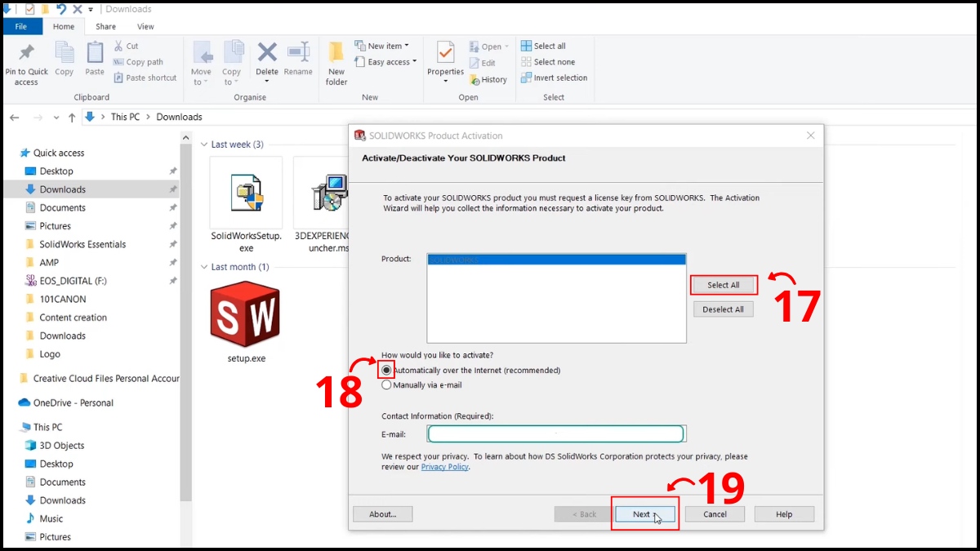Open EOS_DIGITAL (F:) drive in sidebar

click(x=66, y=281)
